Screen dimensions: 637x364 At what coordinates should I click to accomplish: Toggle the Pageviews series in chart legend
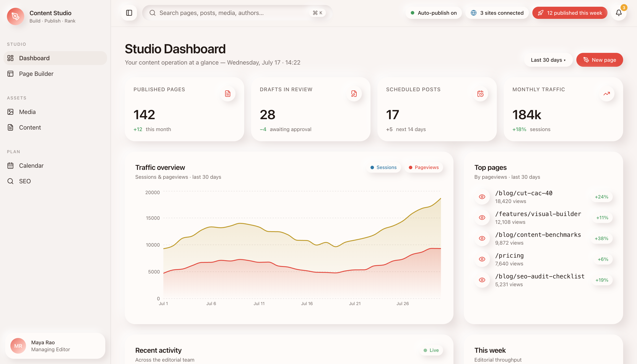point(424,167)
